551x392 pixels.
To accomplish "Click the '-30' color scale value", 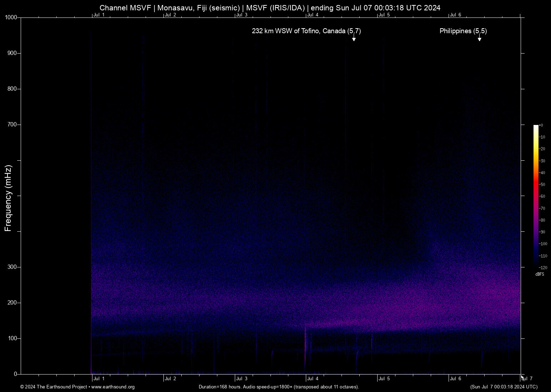I will click(x=542, y=161).
